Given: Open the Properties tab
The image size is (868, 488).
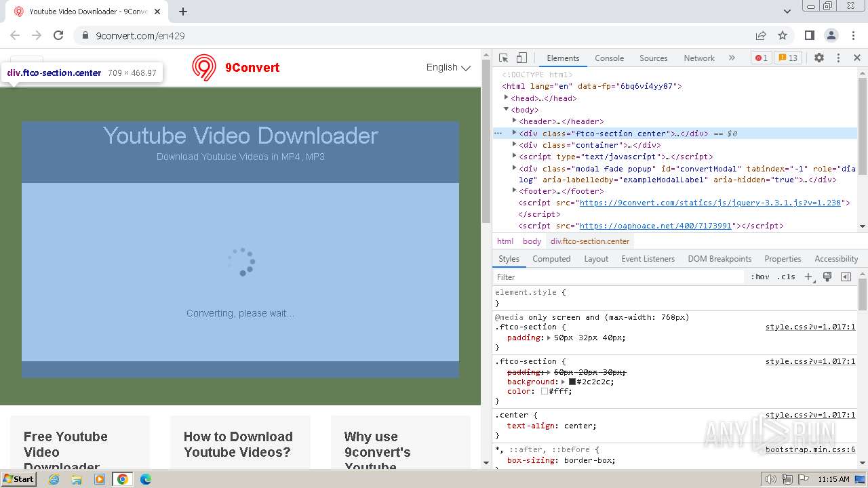Looking at the screenshot, I should click(783, 259).
